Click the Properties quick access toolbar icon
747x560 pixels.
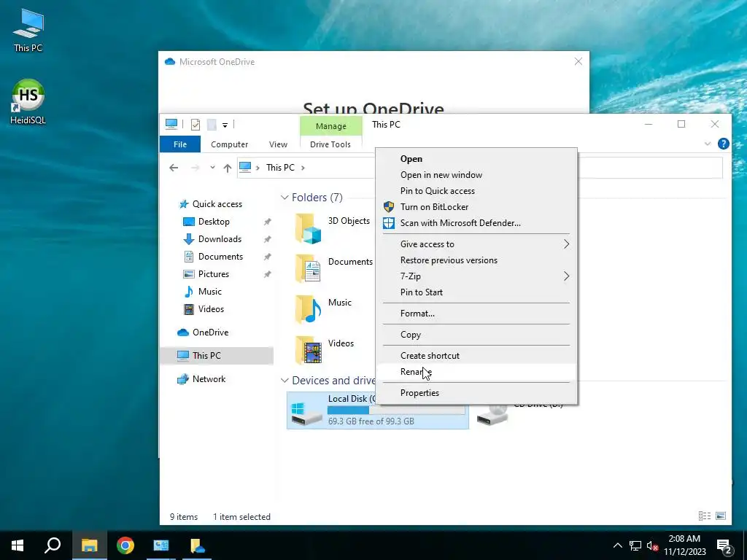point(196,125)
